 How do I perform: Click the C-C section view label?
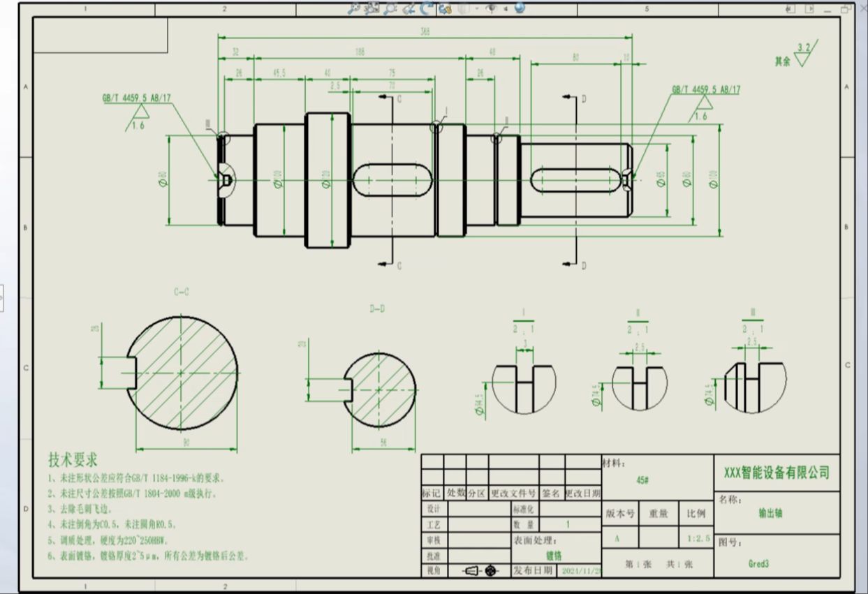[181, 293]
